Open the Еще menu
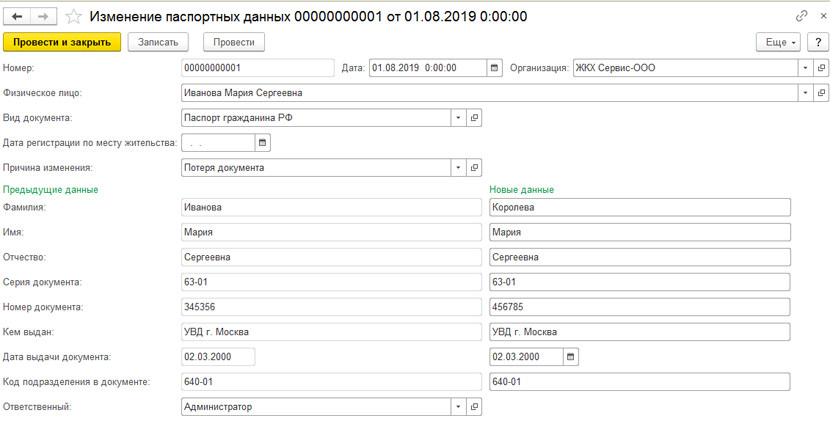The image size is (830, 421). pos(779,42)
